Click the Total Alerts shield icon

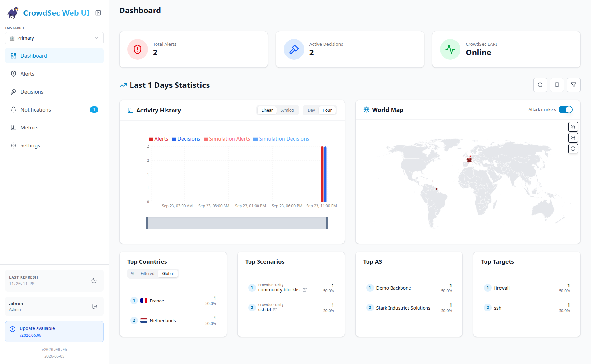coord(138,49)
